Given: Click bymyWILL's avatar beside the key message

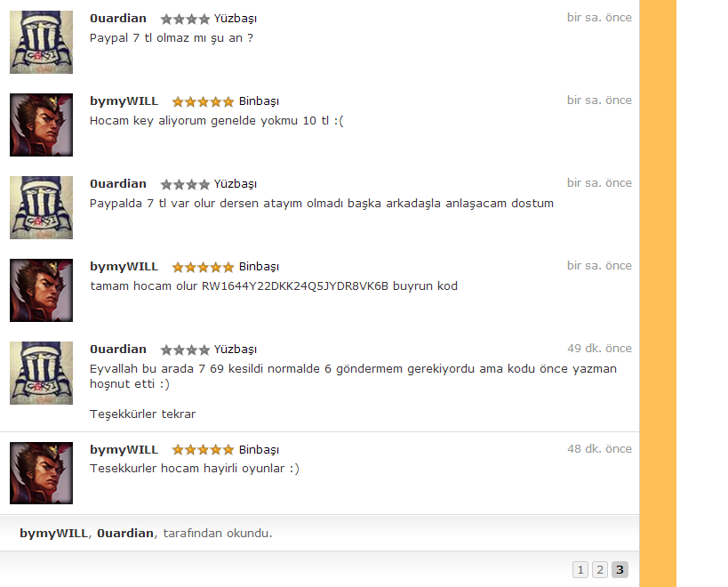Looking at the screenshot, I should [x=41, y=125].
